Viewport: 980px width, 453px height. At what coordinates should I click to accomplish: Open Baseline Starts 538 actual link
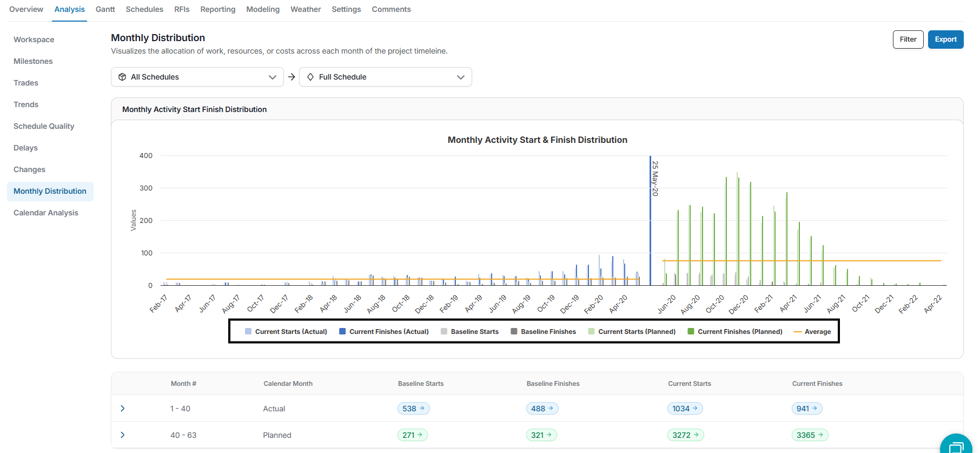click(x=414, y=409)
